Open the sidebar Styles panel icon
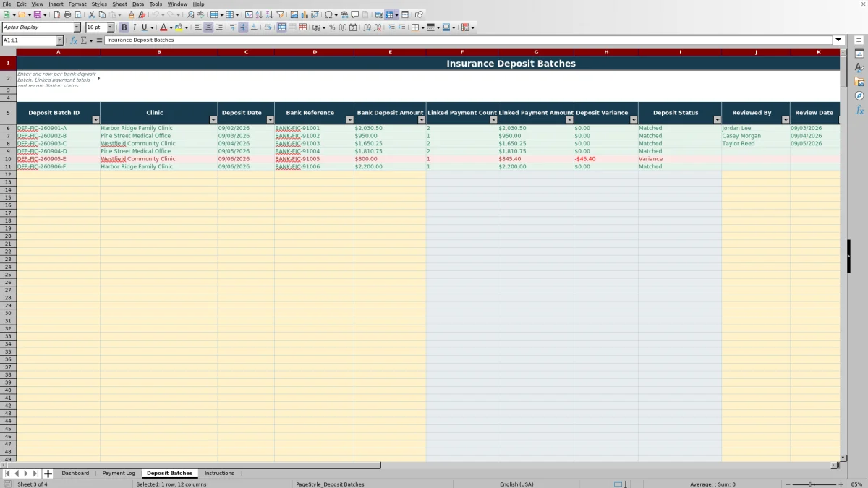This screenshot has width=868, height=488. pyautogui.click(x=859, y=68)
